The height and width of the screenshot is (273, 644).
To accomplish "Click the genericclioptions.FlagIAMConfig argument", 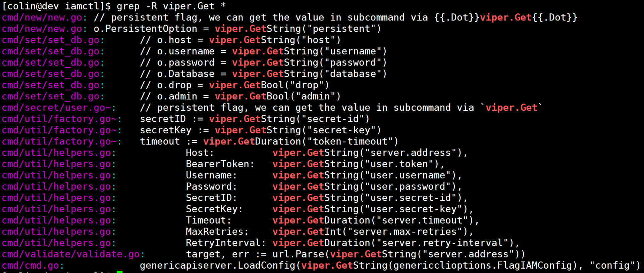I will (482, 266).
